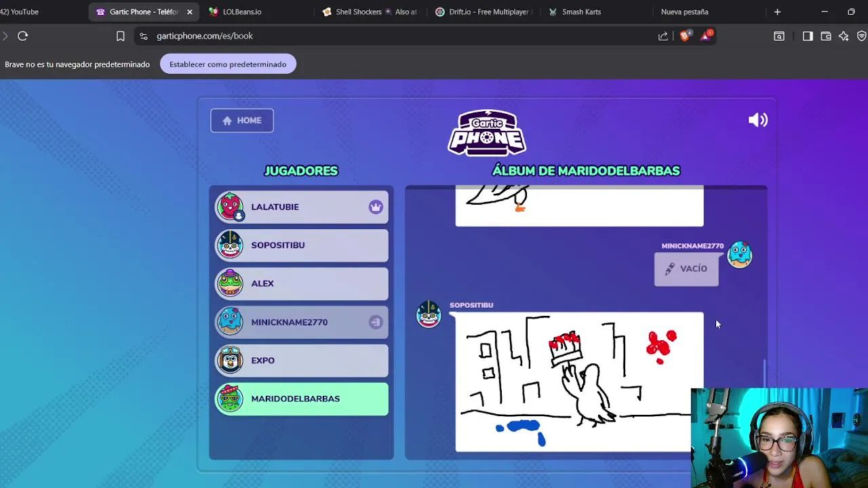868x488 pixels.
Task: Open site settings icon in address bar
Action: click(x=143, y=36)
